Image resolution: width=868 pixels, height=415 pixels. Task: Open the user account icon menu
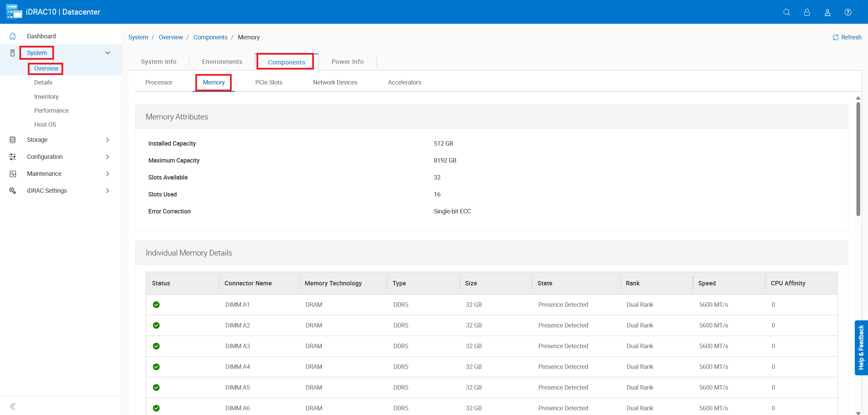(827, 12)
